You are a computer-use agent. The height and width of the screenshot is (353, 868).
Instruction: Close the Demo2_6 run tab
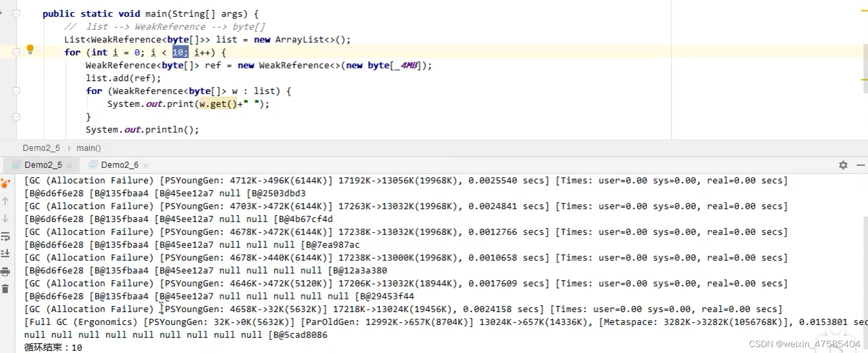pyautogui.click(x=146, y=166)
